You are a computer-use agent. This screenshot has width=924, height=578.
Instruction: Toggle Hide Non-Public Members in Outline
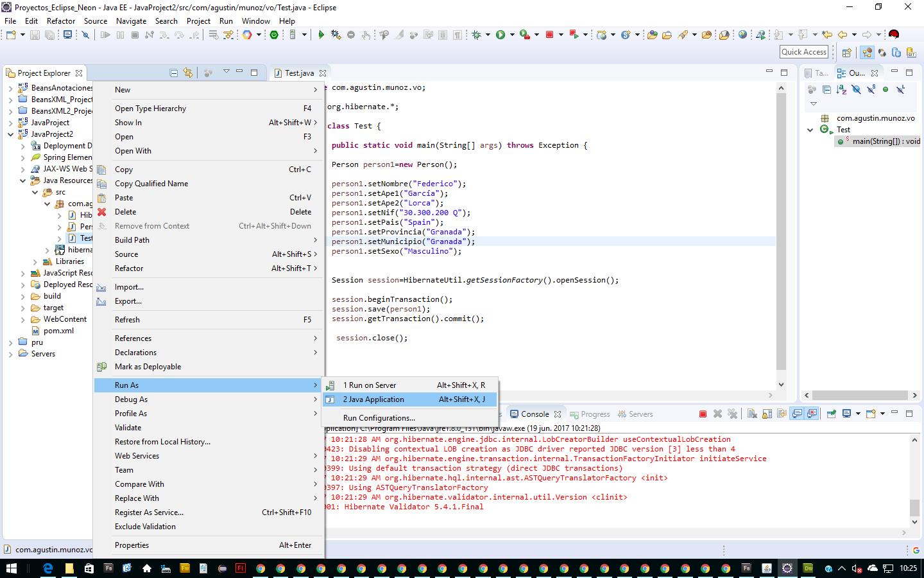pyautogui.click(x=886, y=89)
